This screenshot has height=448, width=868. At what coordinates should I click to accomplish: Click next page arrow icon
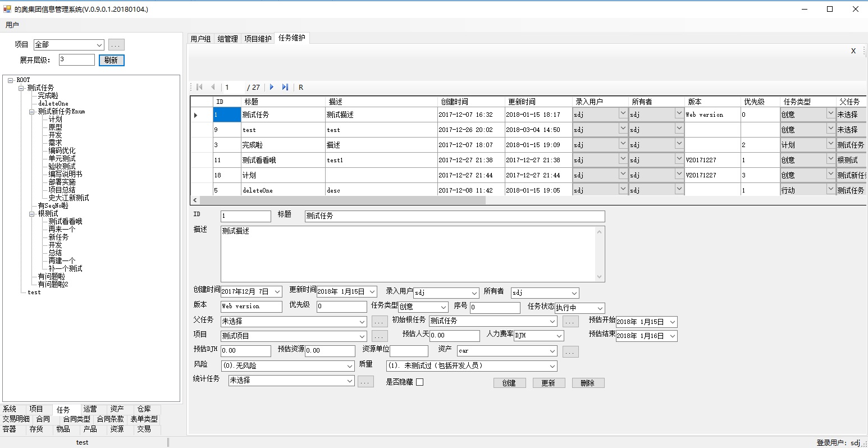click(x=272, y=87)
